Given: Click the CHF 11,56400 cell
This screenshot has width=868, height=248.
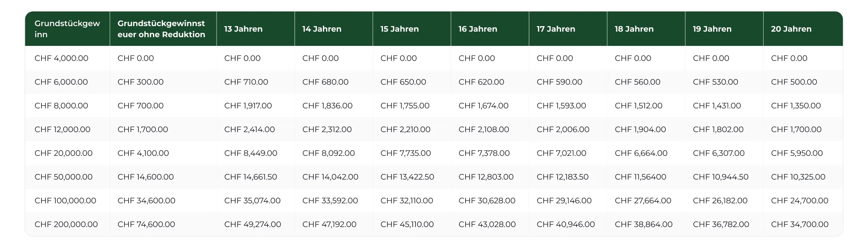Looking at the screenshot, I should (x=646, y=177).
